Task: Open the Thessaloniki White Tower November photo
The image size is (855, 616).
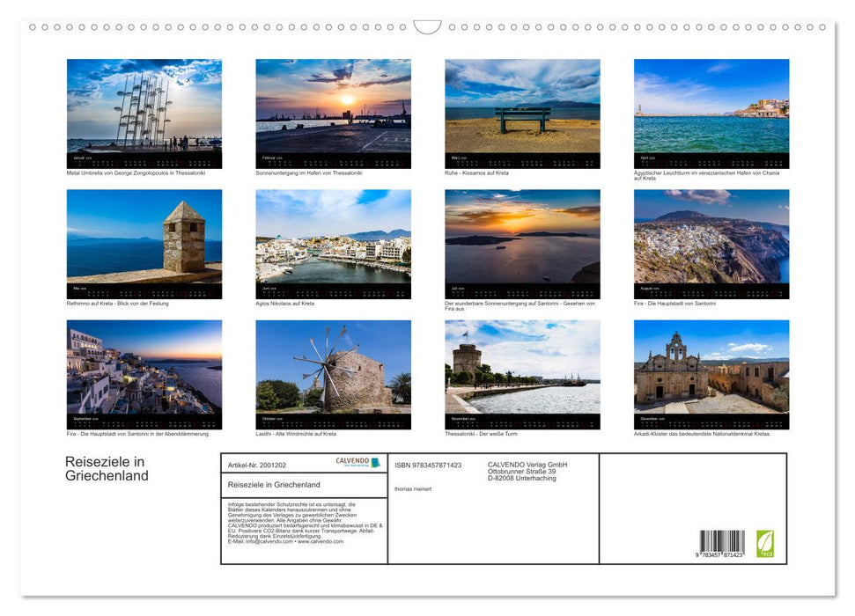Action: [522, 367]
